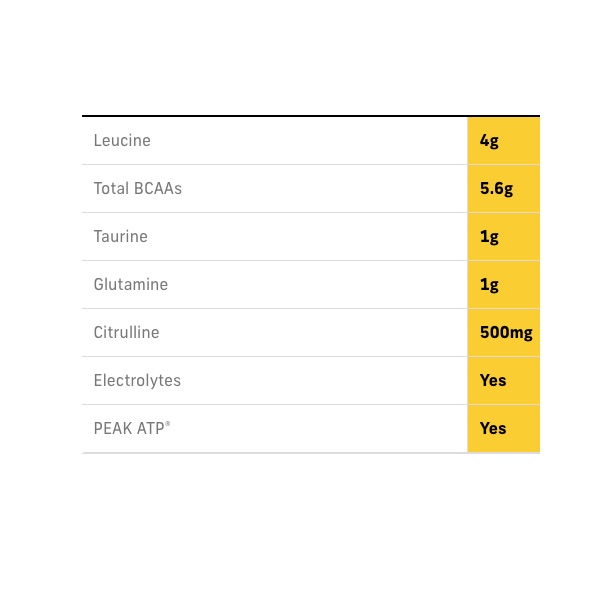Select the word ATP in last row

pyautogui.click(x=150, y=429)
